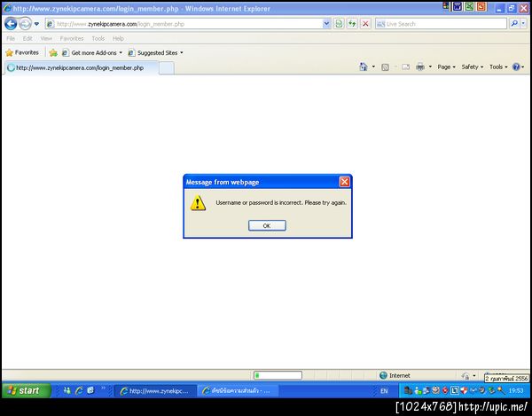Open a new blank tab
This screenshot has width=532, height=416.
coord(167,68)
